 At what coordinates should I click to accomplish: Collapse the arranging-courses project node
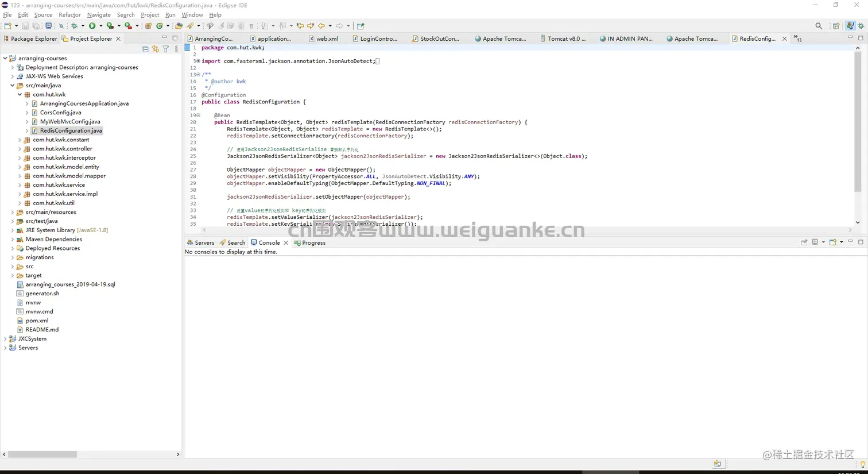5,58
